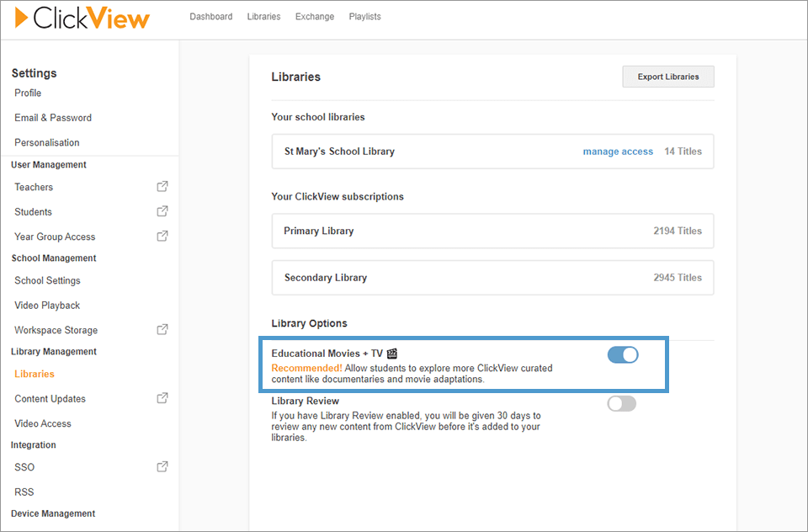The width and height of the screenshot is (808, 532).
Task: Open manage access for St Mary's School Library
Action: point(618,151)
